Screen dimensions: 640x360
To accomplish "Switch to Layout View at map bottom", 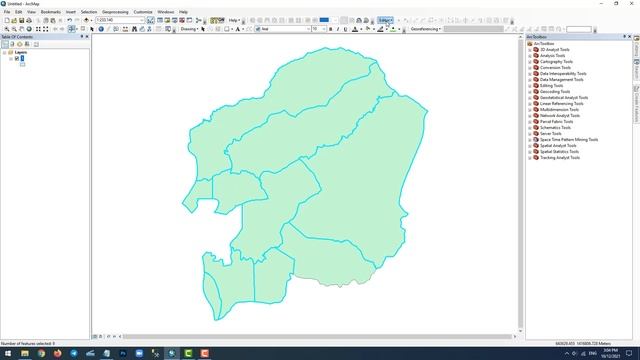I will 100,336.
